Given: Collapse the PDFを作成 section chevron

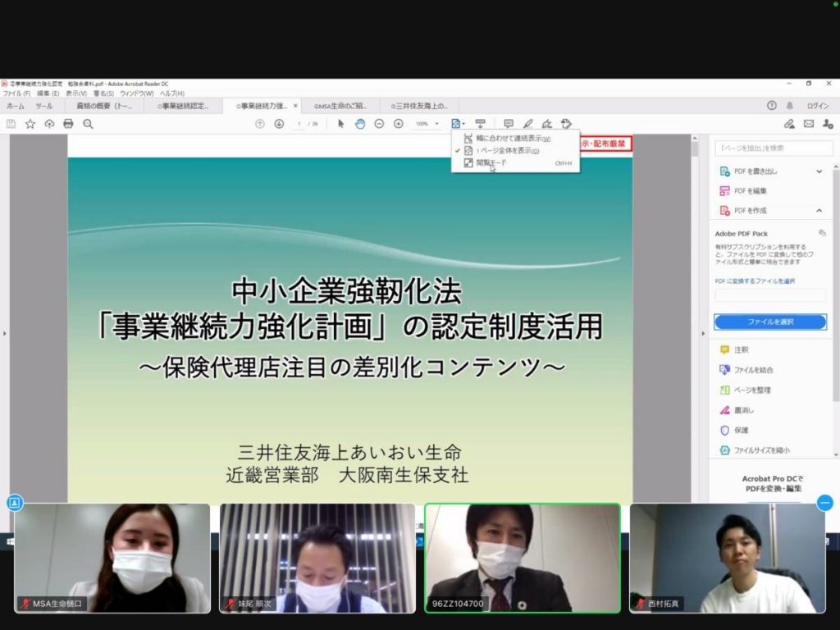Looking at the screenshot, I should tap(819, 211).
